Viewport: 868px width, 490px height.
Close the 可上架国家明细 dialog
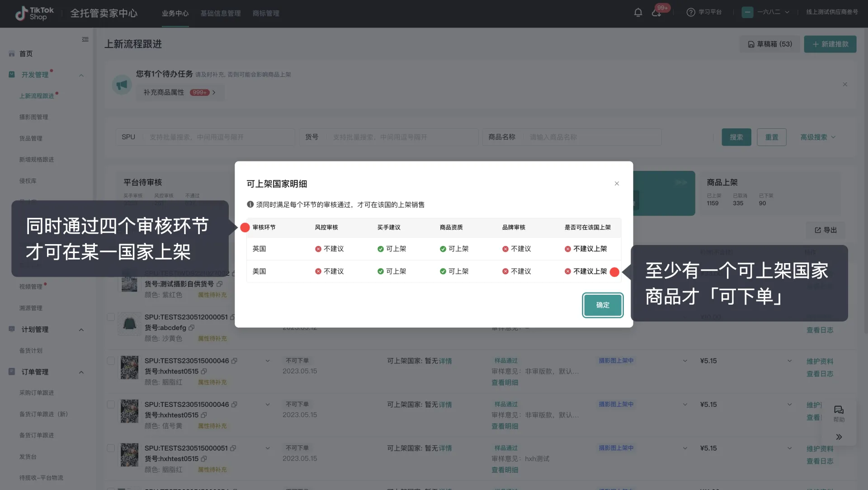point(617,184)
